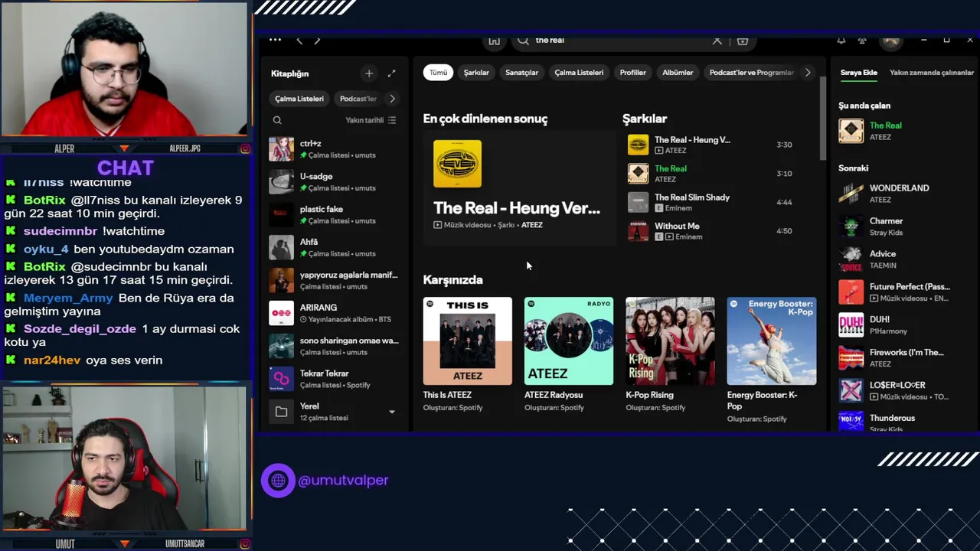Show more search filters chevron
This screenshot has width=980, height=551.
pyautogui.click(x=807, y=73)
